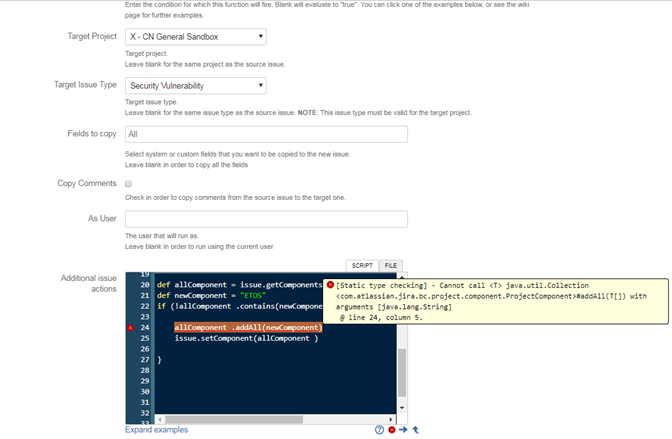Click the horizontal scrollbar left arrow
This screenshot has height=439, width=672.
coord(160,419)
